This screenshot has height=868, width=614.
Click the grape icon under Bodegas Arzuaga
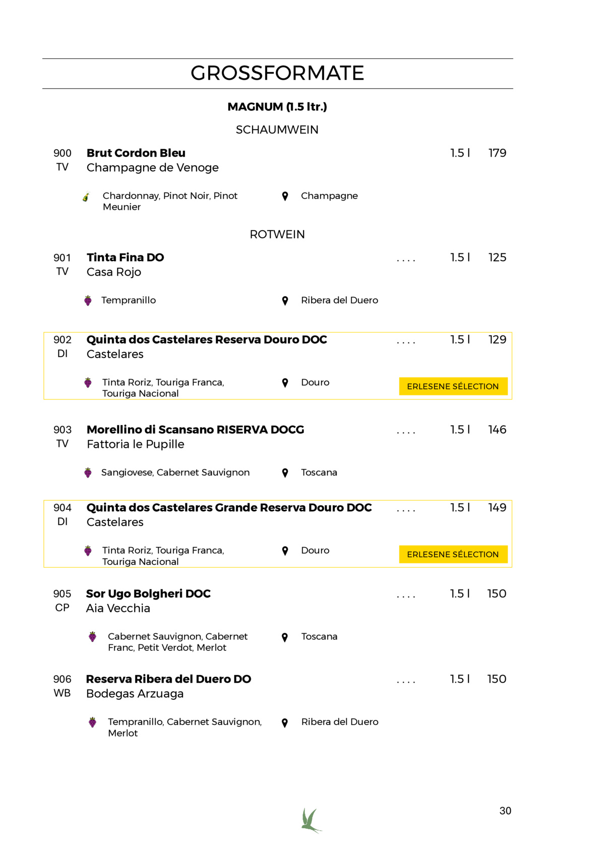tap(92, 722)
